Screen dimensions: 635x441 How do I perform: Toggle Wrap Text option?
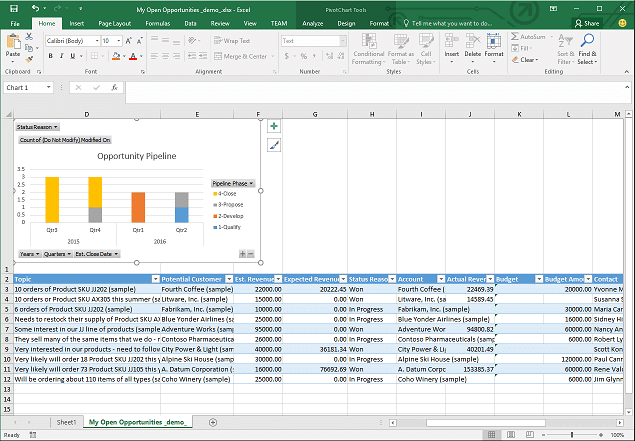pos(232,41)
